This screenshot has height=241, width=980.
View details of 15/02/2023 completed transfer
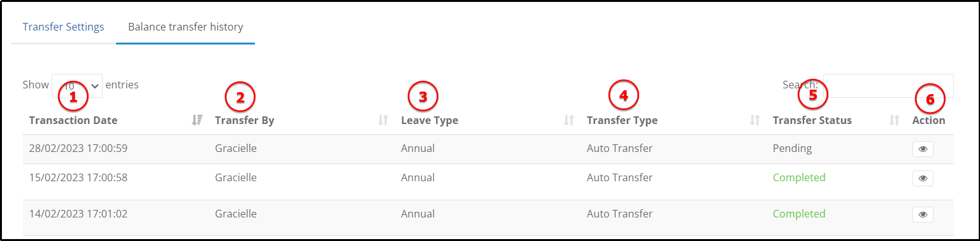click(923, 178)
